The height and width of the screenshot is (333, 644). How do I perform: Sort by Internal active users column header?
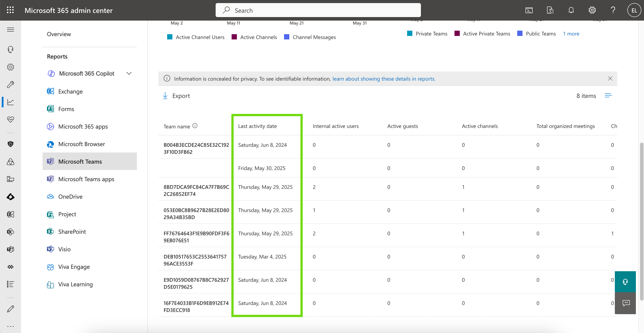[336, 126]
